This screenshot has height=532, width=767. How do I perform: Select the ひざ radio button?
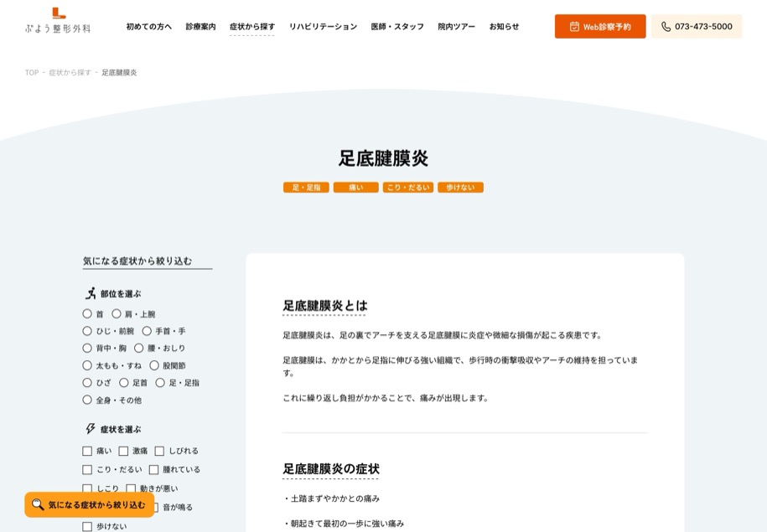(87, 382)
